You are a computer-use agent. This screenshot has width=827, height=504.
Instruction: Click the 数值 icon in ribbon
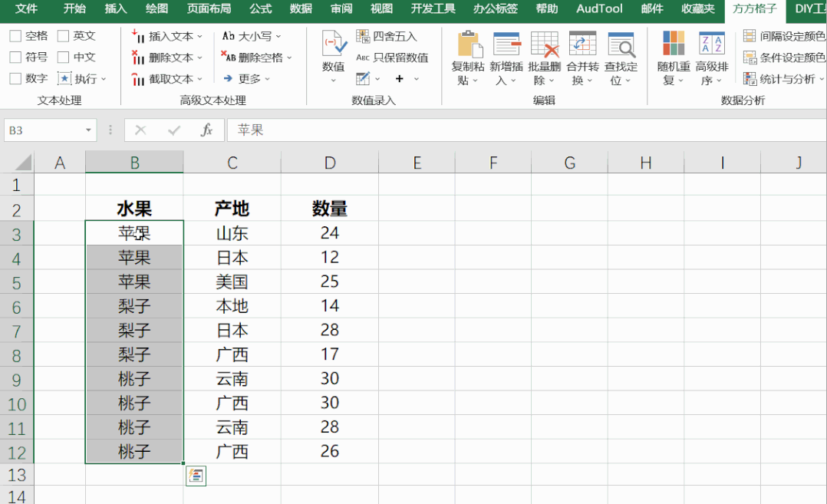coord(333,44)
